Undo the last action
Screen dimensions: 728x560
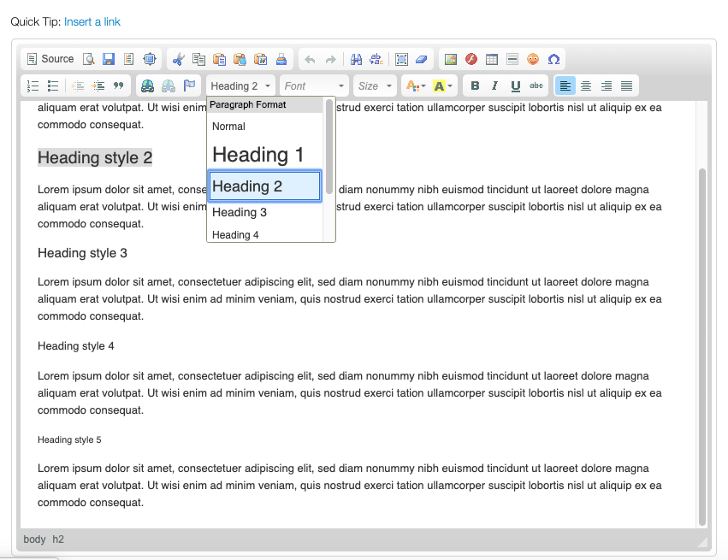coord(309,58)
